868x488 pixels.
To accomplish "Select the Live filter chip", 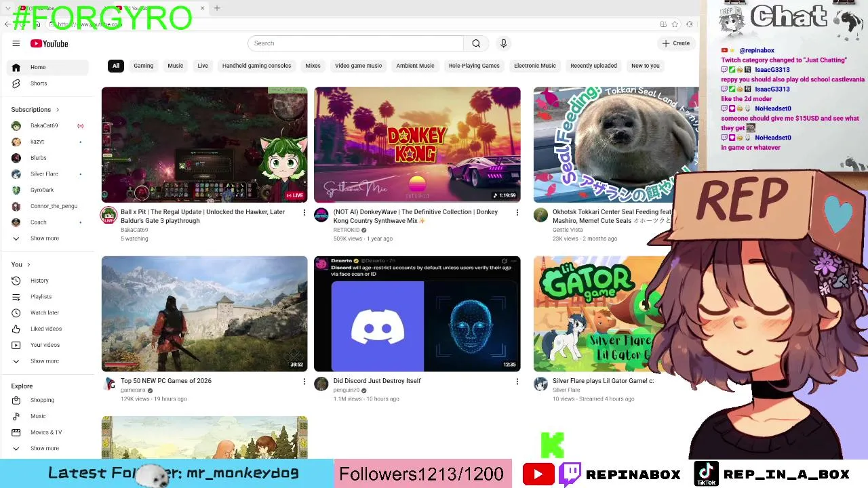I will coord(203,66).
